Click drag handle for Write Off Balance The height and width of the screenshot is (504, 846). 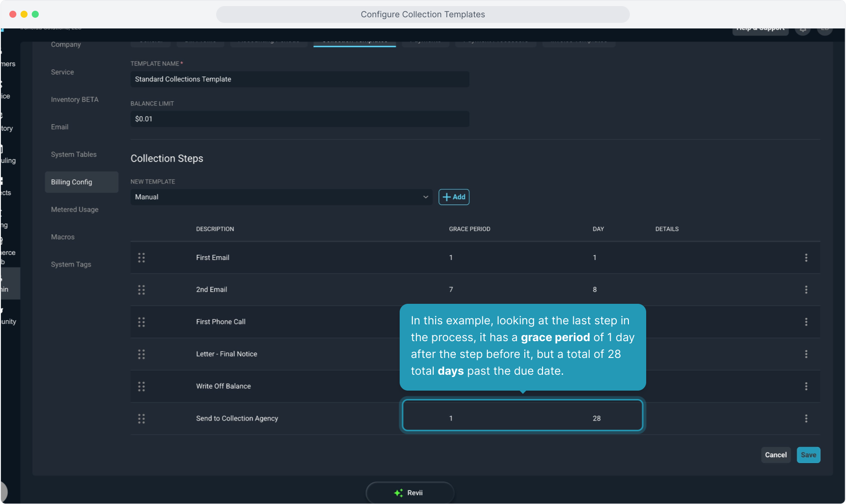(x=141, y=386)
